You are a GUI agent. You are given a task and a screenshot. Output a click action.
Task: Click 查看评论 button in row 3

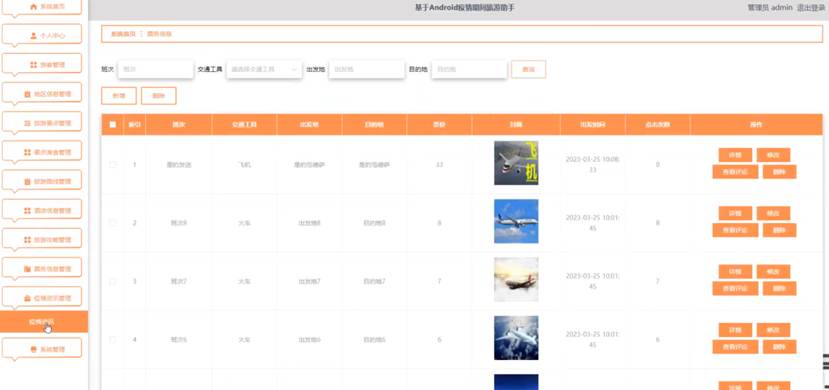coord(735,289)
